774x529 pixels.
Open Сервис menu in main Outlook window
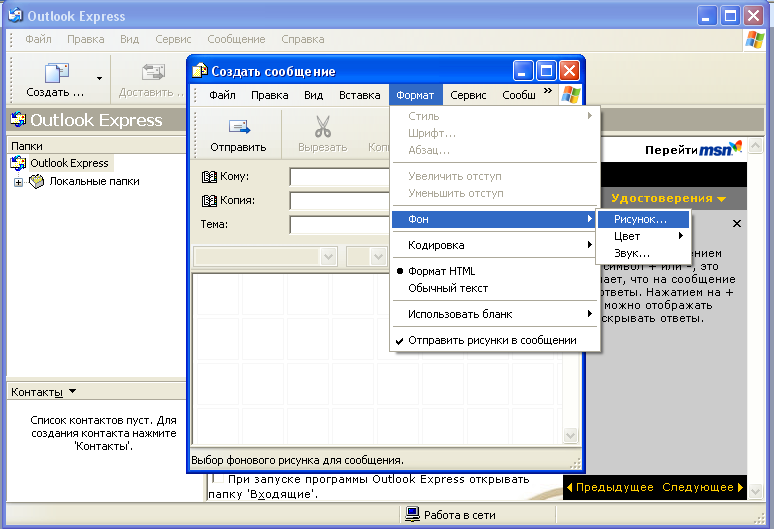pyautogui.click(x=173, y=39)
